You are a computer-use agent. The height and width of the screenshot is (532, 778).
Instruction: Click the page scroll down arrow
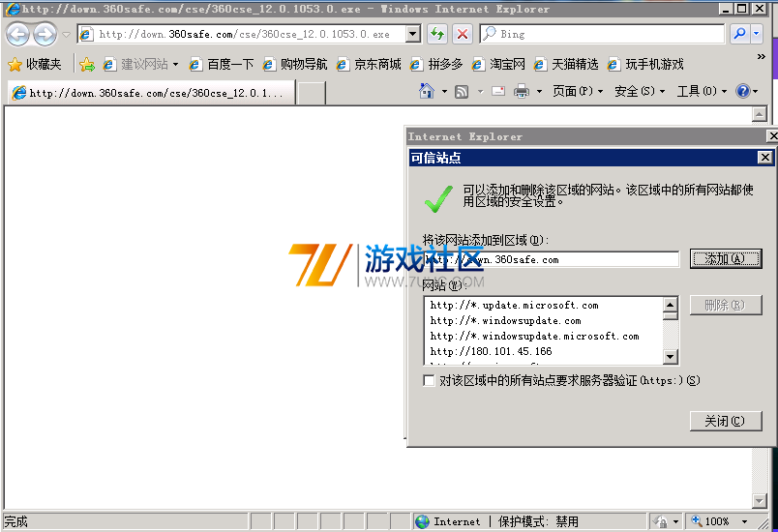pyautogui.click(x=760, y=501)
